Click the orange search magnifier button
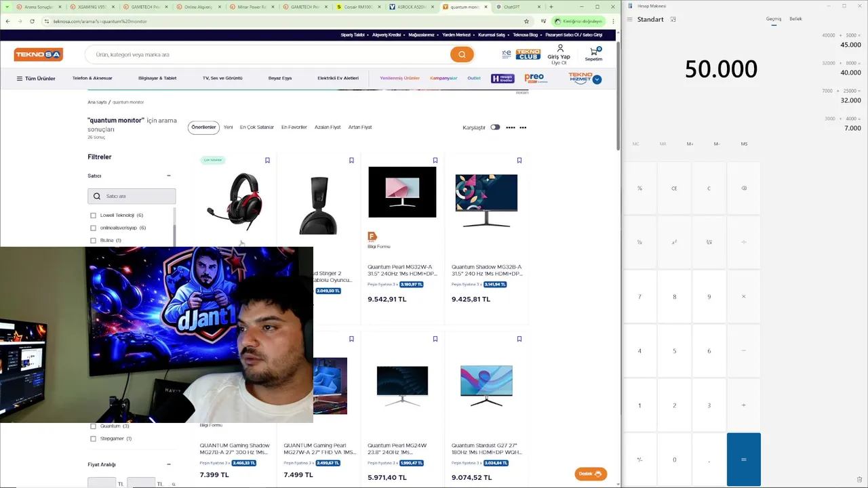This screenshot has width=868, height=488. tap(462, 54)
